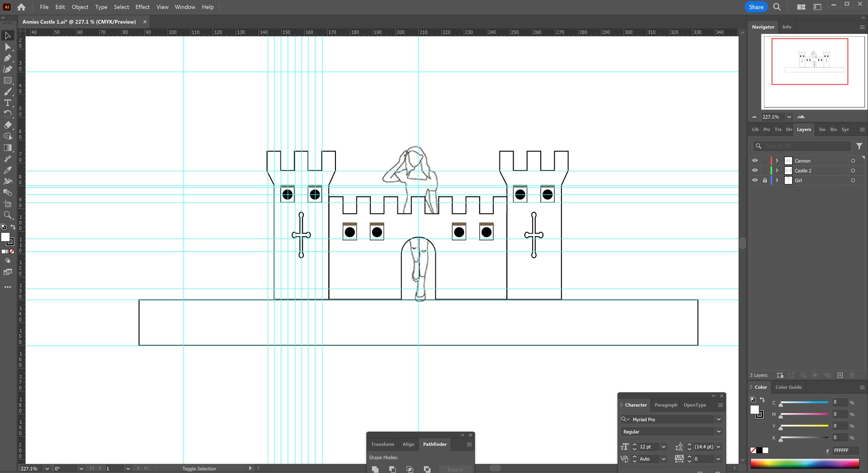
Task: Choose the Rectangle tool
Action: (8, 80)
